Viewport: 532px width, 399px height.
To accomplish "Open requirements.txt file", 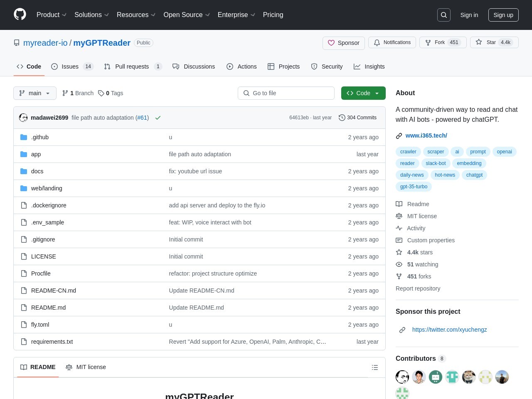I will tap(52, 342).
